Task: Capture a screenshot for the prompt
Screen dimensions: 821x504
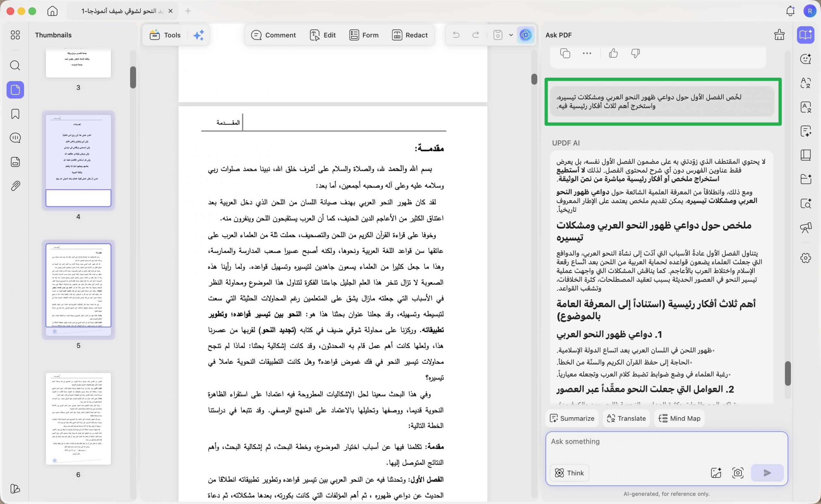Action: coord(738,473)
